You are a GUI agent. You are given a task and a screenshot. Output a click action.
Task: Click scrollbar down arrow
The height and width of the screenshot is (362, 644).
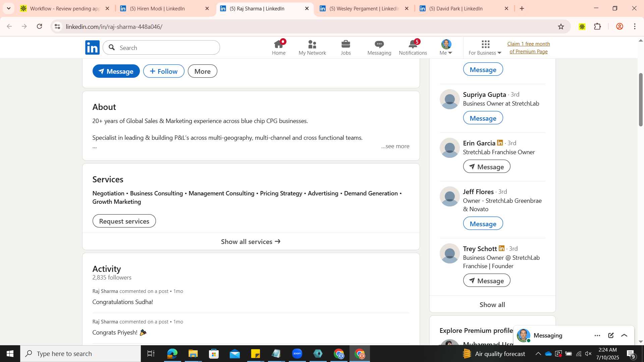click(x=640, y=342)
